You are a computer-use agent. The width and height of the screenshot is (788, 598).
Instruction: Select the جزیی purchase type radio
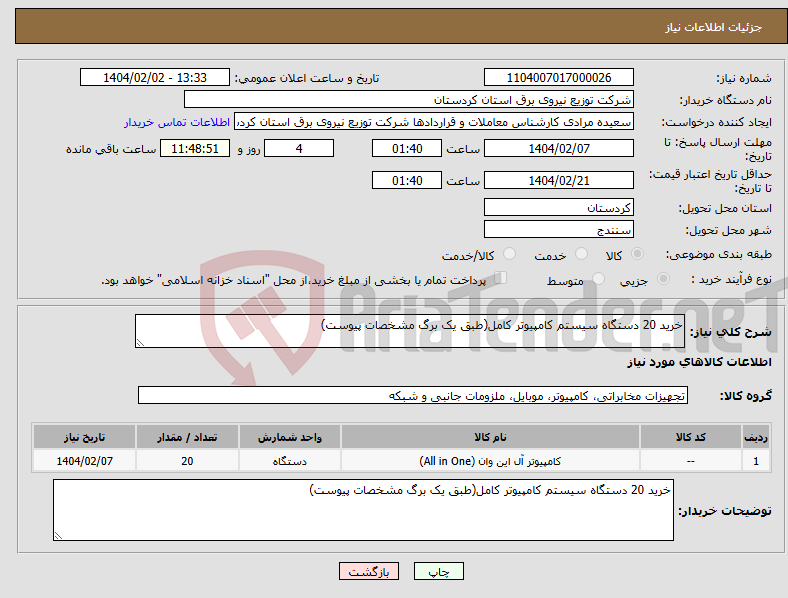663,278
